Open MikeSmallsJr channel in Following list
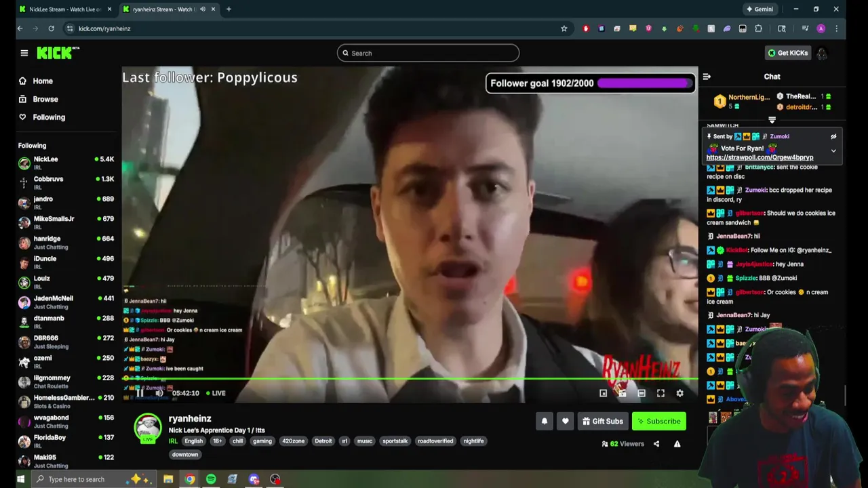The height and width of the screenshot is (488, 868). (x=66, y=222)
